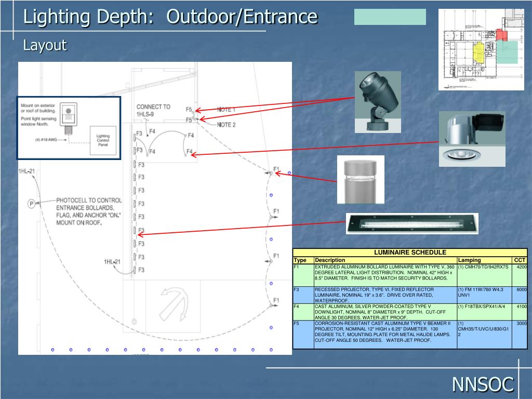The image size is (532, 399).
Task: Click the recessed projector Type VI description
Action: [385, 295]
